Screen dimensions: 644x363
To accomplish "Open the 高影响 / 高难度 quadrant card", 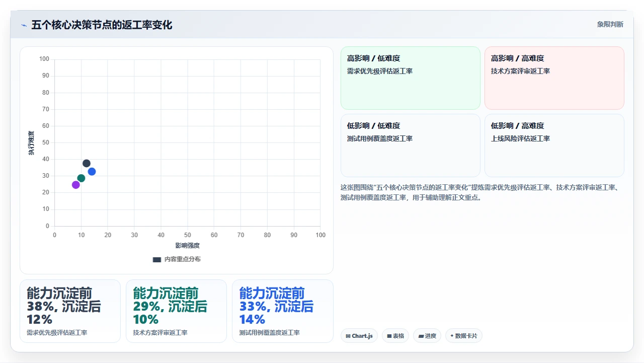I will 554,78.
